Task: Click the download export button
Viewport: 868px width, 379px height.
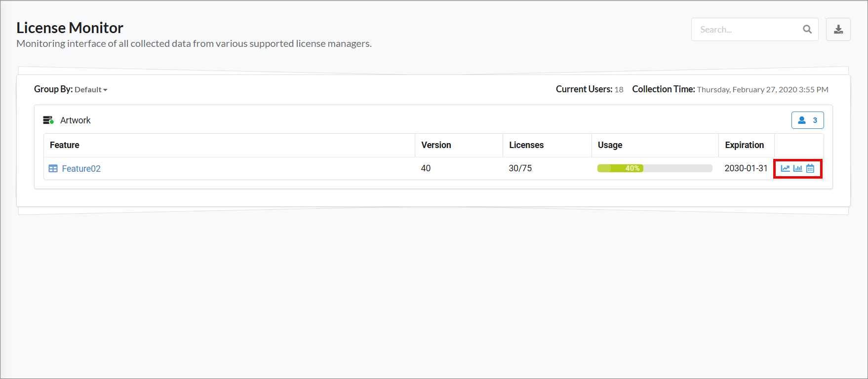Action: 838,29
